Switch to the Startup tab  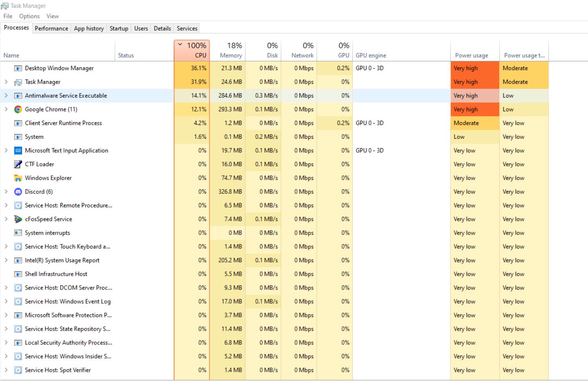119,28
